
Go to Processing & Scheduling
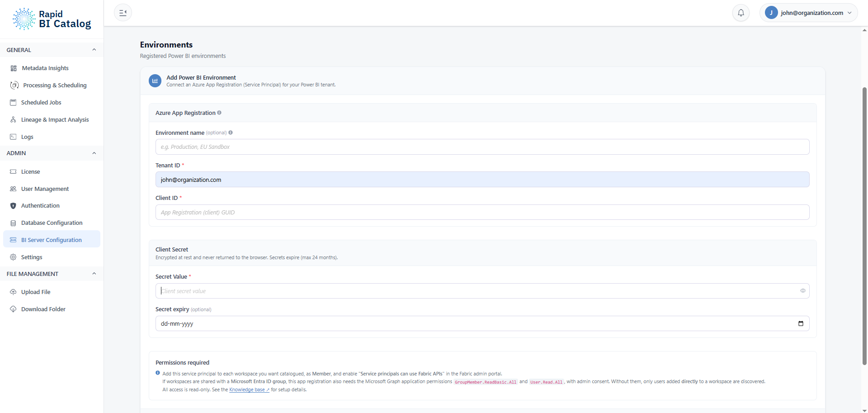[52, 85]
